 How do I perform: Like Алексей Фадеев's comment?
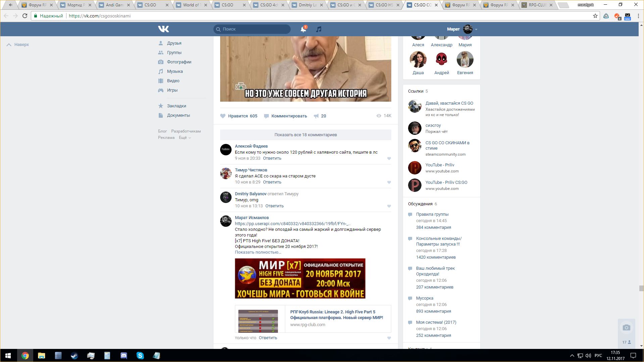point(389,158)
